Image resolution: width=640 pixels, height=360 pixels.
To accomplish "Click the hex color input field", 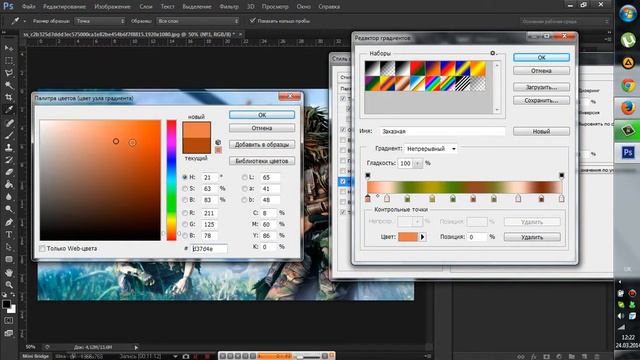I will (x=209, y=249).
